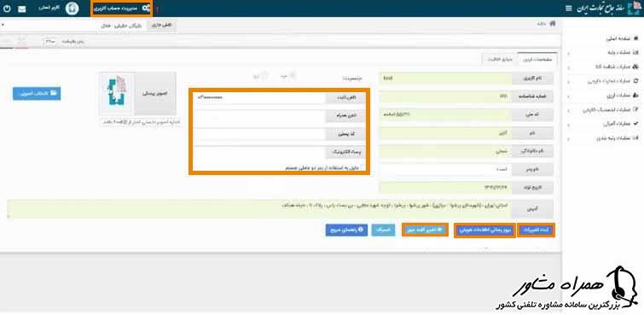Select the male gender radio option
644x315 pixels.
pyautogui.click(x=293, y=76)
